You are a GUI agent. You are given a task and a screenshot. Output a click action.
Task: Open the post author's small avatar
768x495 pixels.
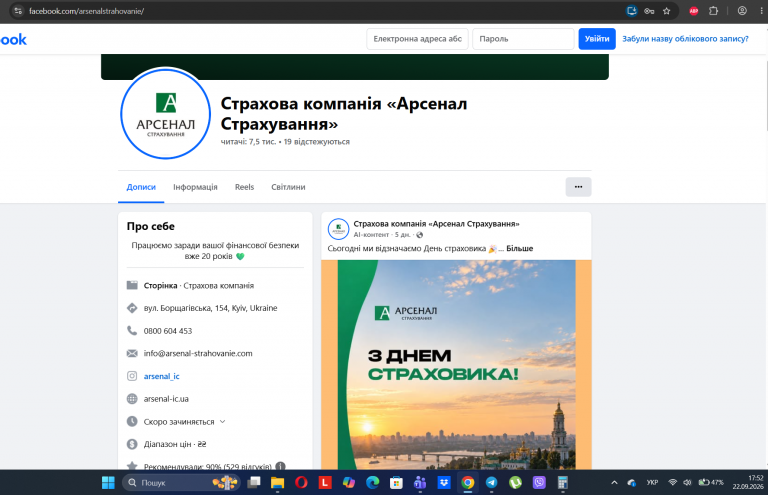pyautogui.click(x=338, y=229)
